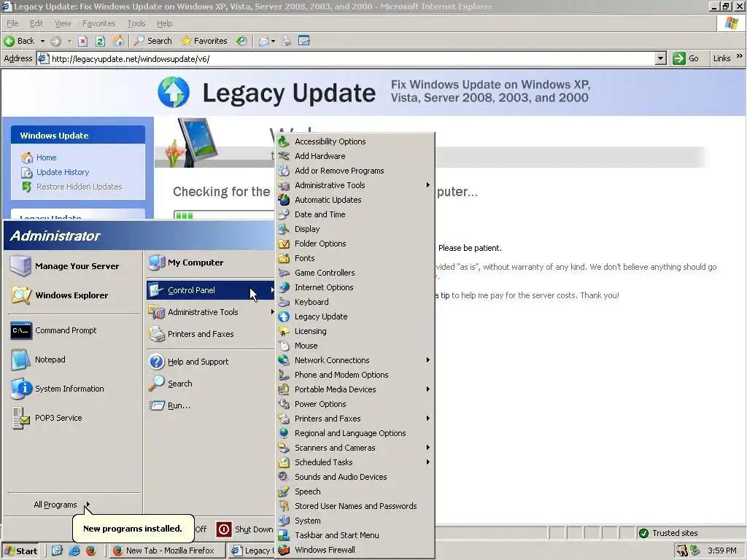Open System Information icon
Viewport: 747px width, 560px height.
pos(21,389)
